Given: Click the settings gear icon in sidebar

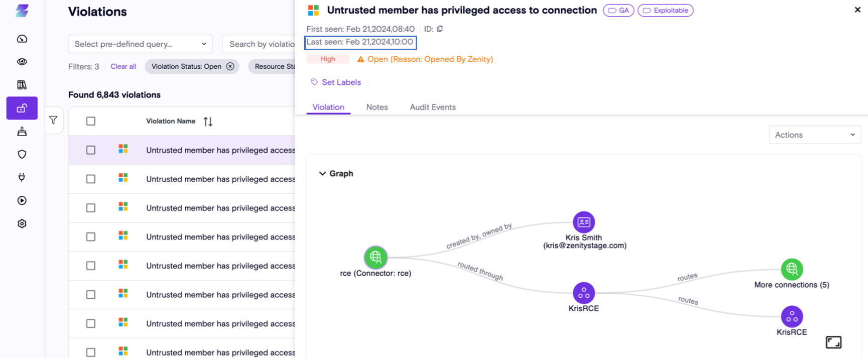Looking at the screenshot, I should point(22,223).
